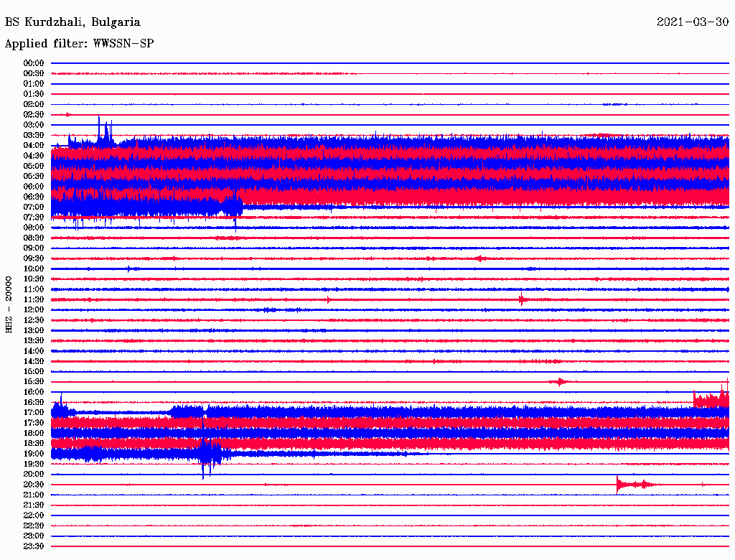Select the 13:00 time label
Image resolution: width=735 pixels, height=560 pixels.
tap(34, 331)
